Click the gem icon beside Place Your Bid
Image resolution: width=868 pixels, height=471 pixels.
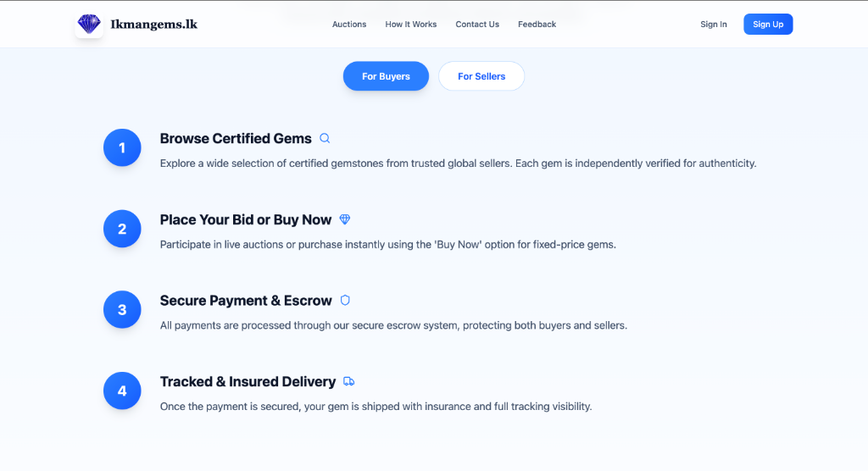(x=345, y=219)
